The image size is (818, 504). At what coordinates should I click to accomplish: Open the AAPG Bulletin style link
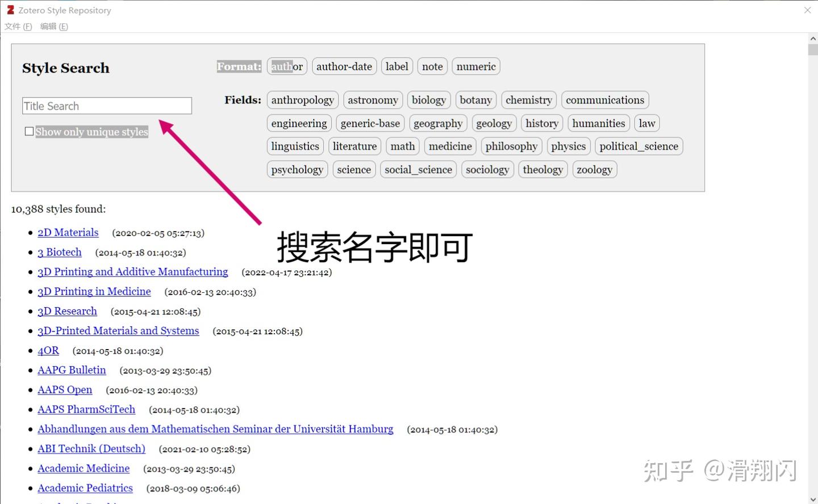click(72, 370)
